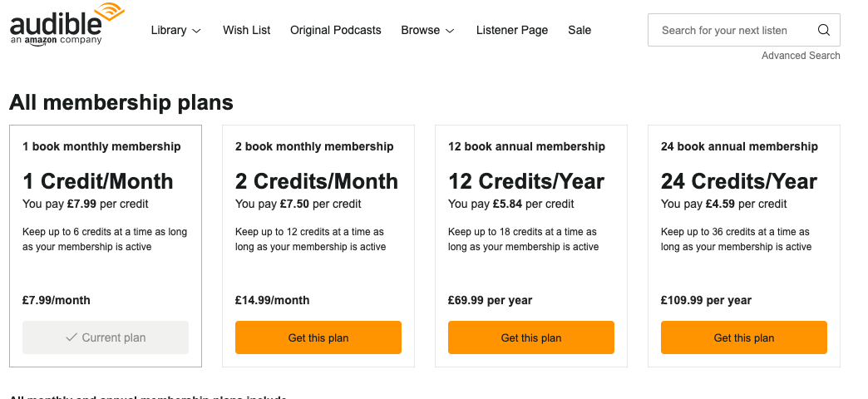
Task: Click the search magnifier icon
Action: pos(823,30)
